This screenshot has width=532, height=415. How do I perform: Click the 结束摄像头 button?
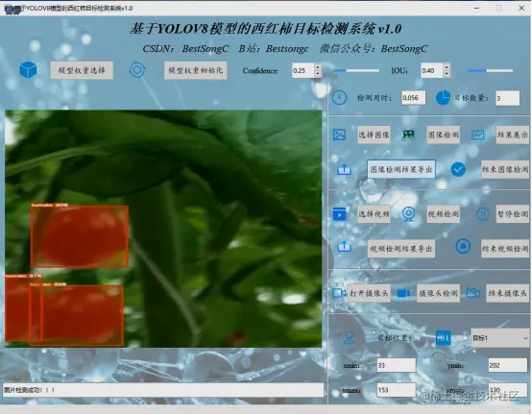(x=508, y=293)
